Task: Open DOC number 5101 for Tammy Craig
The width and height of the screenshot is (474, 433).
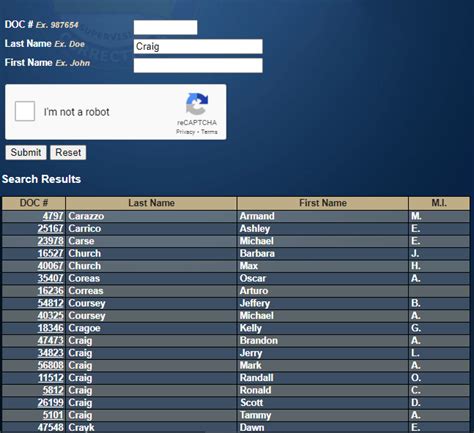Action: click(x=53, y=415)
